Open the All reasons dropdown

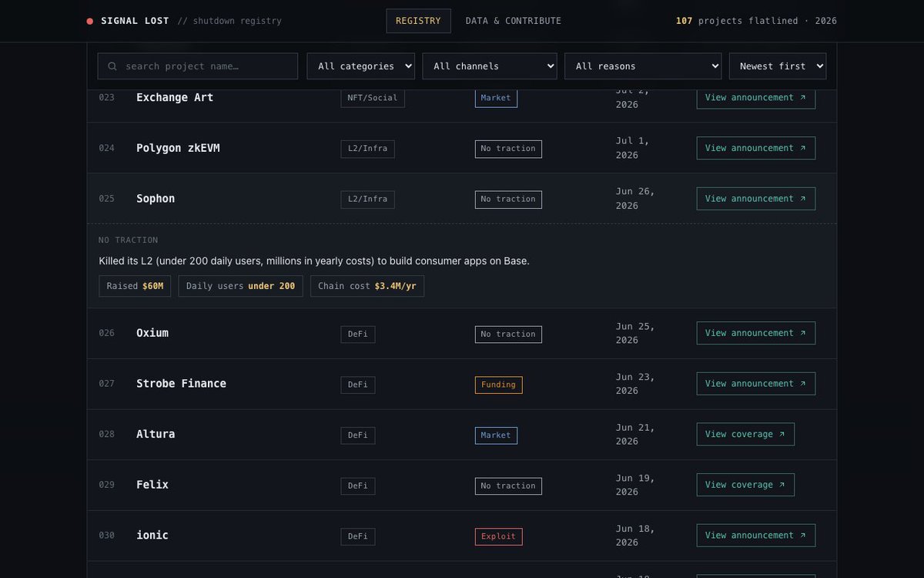[x=643, y=66]
